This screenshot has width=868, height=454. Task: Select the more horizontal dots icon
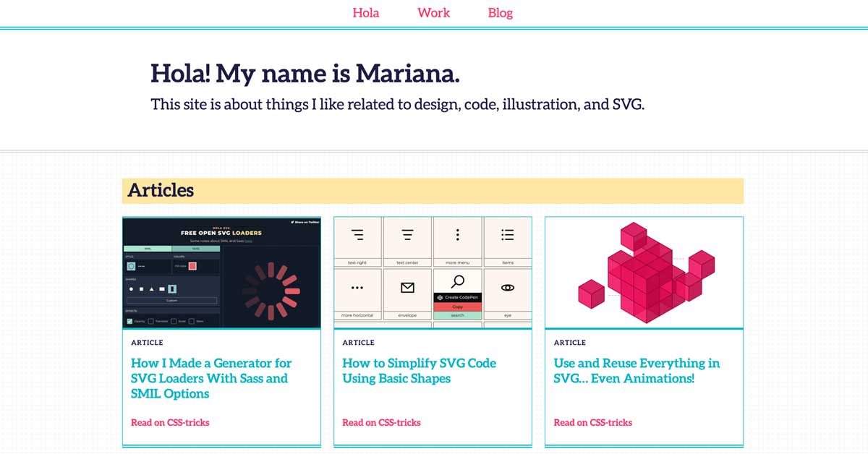pyautogui.click(x=357, y=287)
